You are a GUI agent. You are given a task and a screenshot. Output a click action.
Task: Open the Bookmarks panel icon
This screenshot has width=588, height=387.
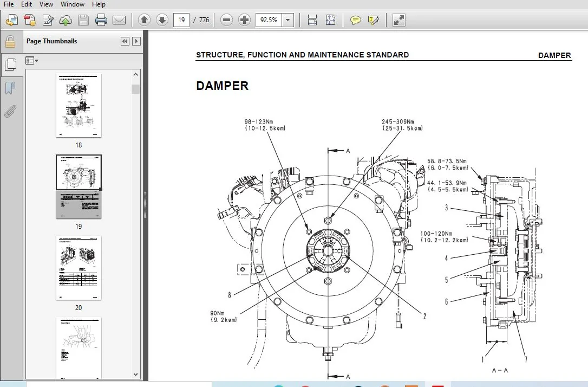tap(10, 88)
